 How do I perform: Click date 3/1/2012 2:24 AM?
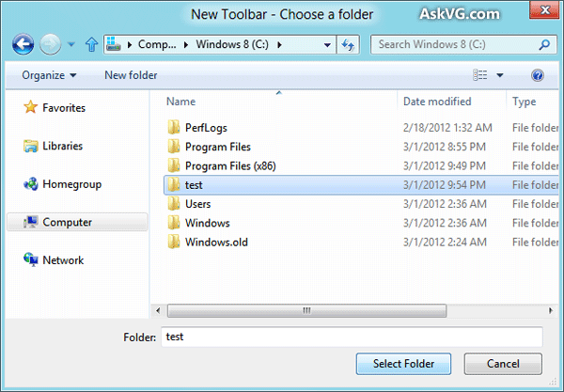[x=445, y=242]
